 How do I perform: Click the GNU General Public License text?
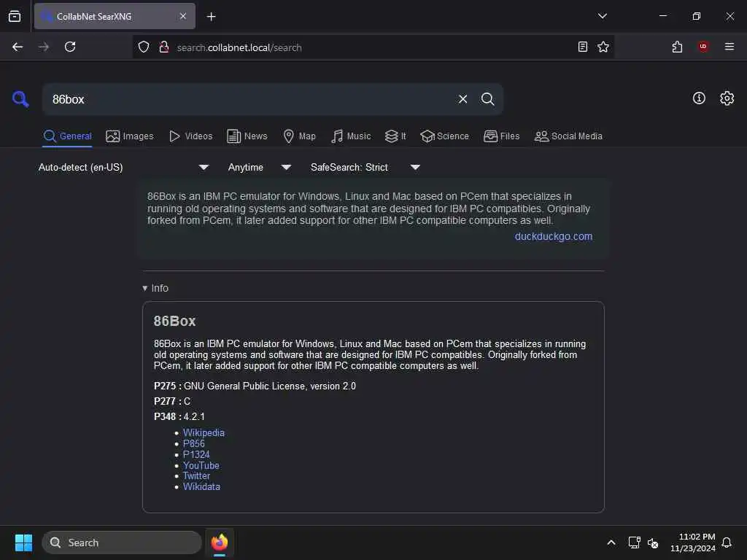(x=270, y=386)
